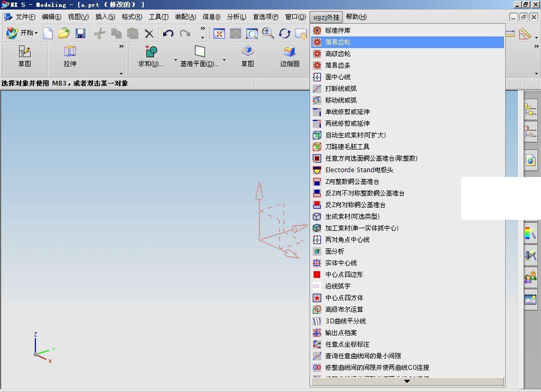Choose 查询任意曲线间的最小间隙 entry
The width and height of the screenshot is (541, 392).
click(407, 356)
